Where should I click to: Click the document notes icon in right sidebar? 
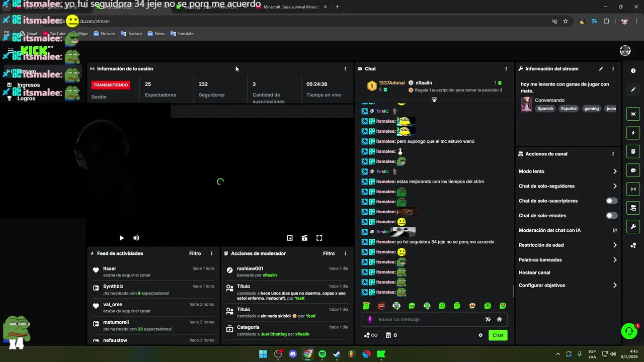tap(633, 152)
